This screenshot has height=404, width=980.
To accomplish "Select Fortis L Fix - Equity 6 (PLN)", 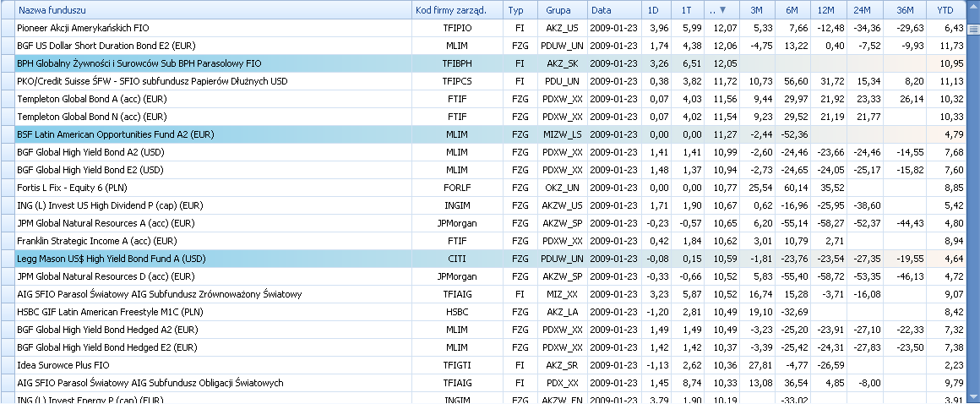I will click(491, 188).
